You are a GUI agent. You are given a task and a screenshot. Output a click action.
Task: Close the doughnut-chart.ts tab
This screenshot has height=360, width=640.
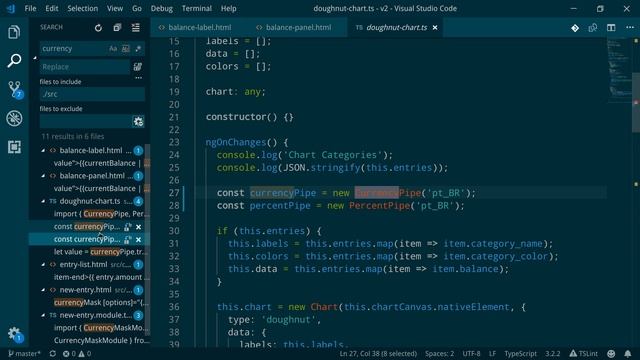435,27
